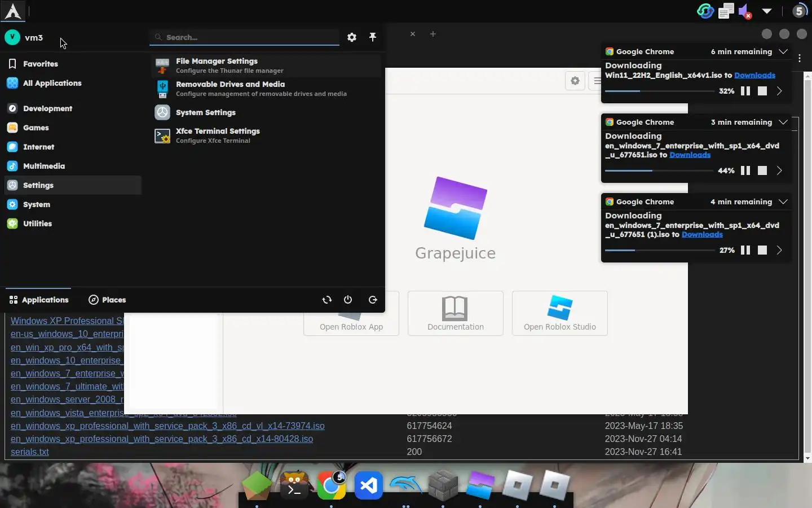Open the x14-80428.iso XP download link
The image size is (812, 508).
tap(162, 439)
